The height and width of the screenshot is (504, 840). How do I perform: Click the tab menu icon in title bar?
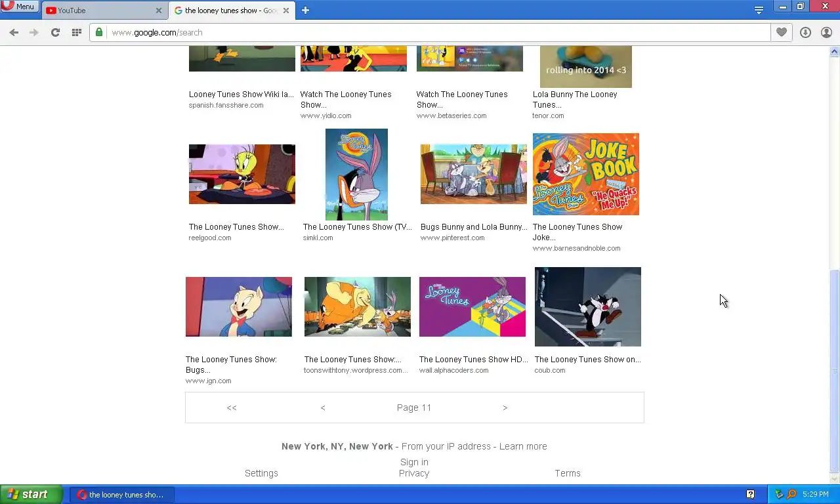pos(759,10)
